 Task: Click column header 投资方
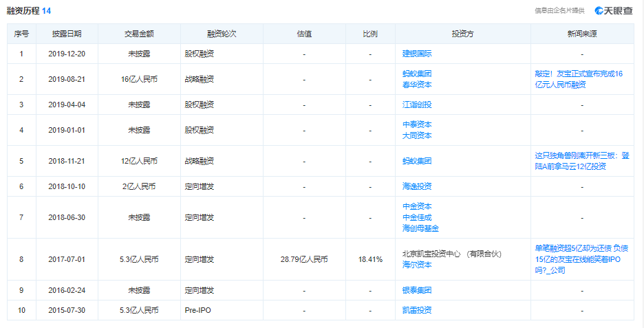click(x=463, y=34)
